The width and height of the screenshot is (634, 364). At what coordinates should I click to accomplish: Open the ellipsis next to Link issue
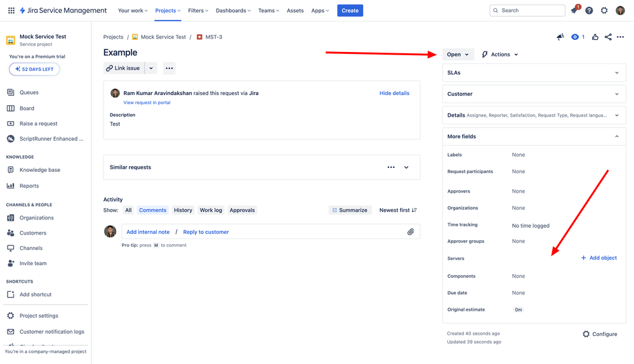[169, 68]
